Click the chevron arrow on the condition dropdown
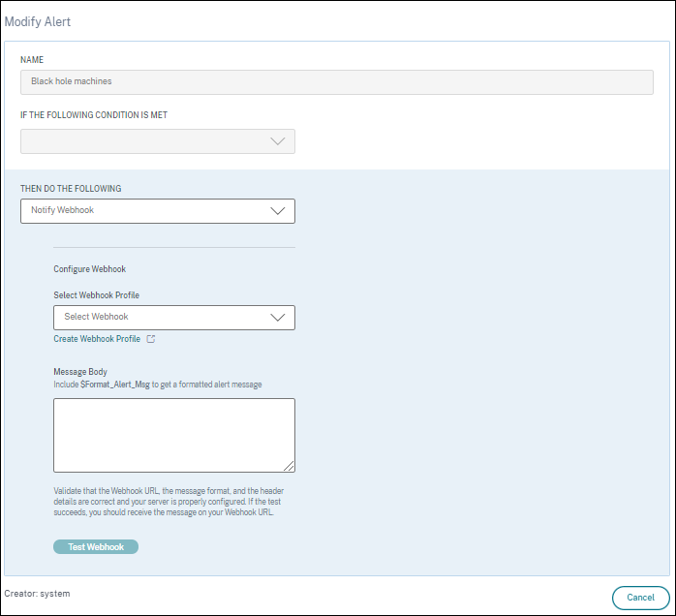Image resolution: width=676 pixels, height=616 pixels. coord(278,141)
